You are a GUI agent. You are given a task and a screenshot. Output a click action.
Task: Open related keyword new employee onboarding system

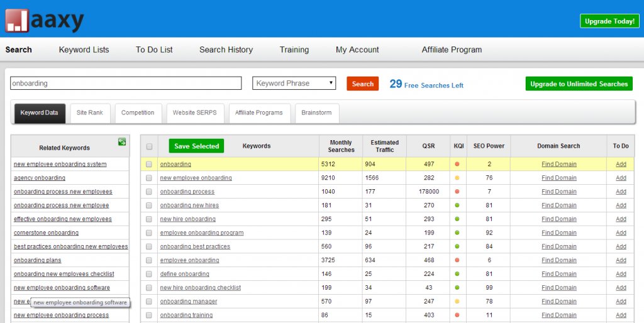pos(60,164)
